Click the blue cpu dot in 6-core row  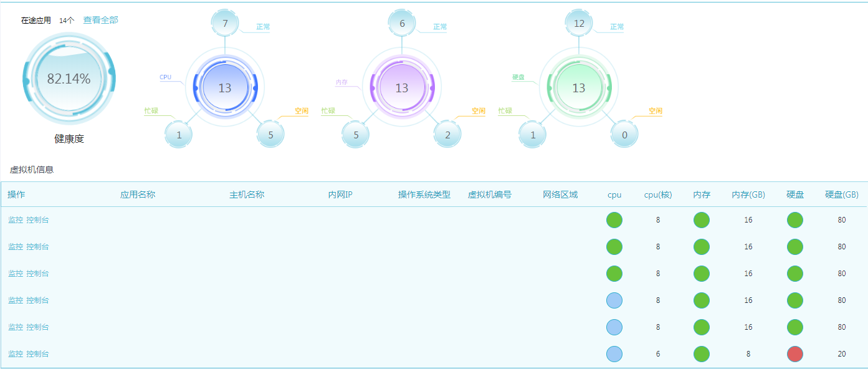pyautogui.click(x=614, y=354)
